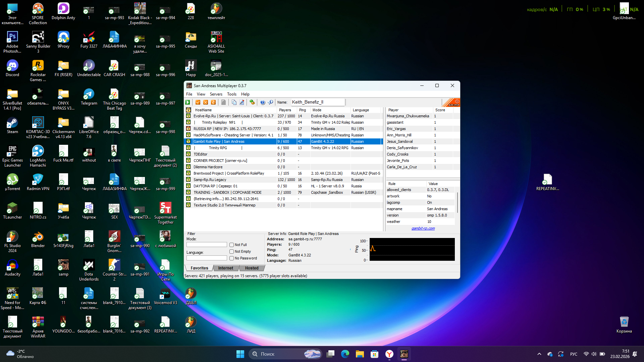
Task: Click the Name input field
Action: [317, 102]
